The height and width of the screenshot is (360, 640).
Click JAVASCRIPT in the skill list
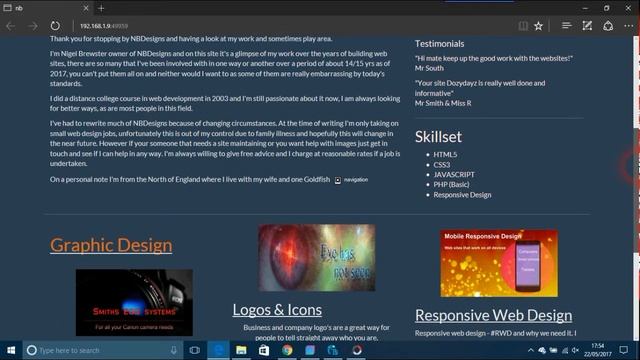454,175
